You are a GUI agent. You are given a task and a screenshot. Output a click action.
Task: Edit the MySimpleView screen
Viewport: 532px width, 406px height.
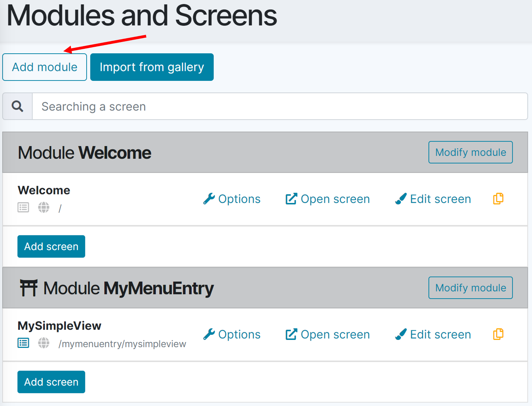433,334
